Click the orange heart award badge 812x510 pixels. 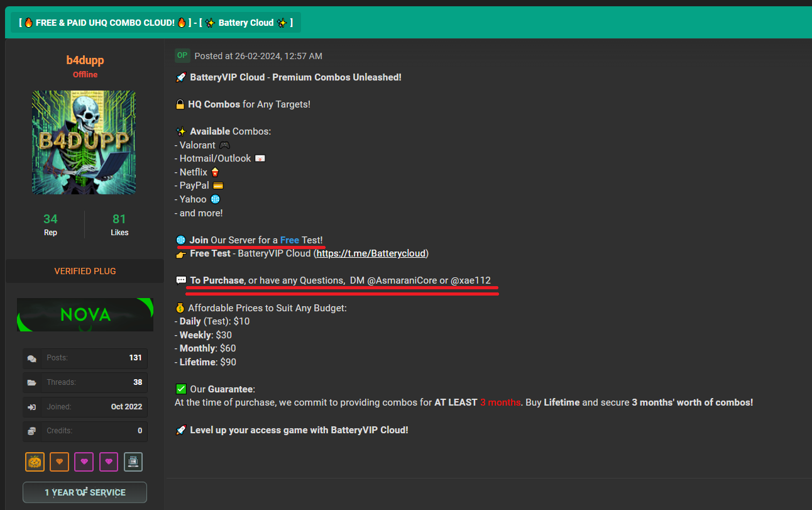click(x=59, y=462)
